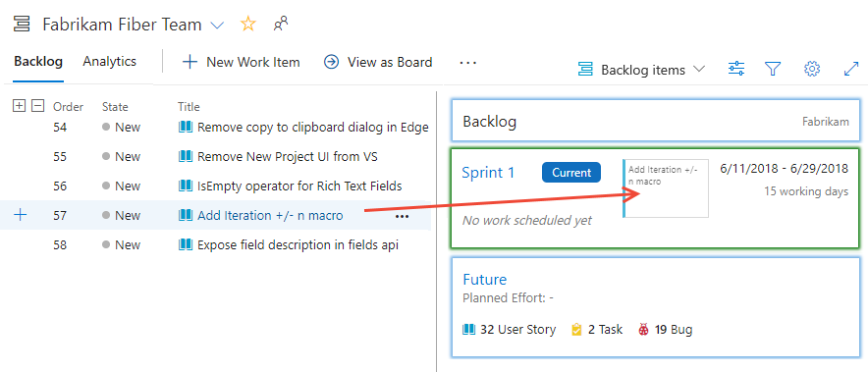The image size is (868, 372).
Task: Open view options sliders icon
Action: [x=736, y=69]
